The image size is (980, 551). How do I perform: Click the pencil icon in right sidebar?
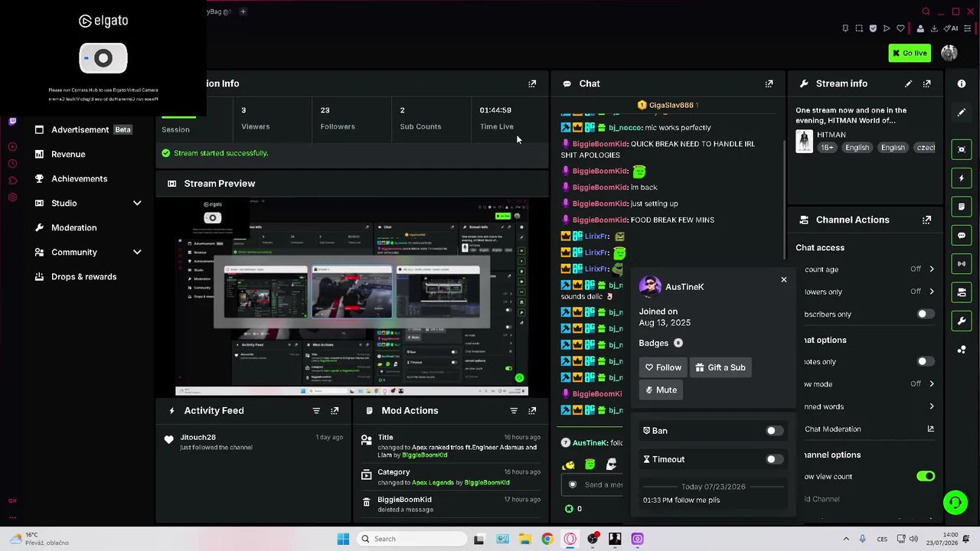point(962,112)
